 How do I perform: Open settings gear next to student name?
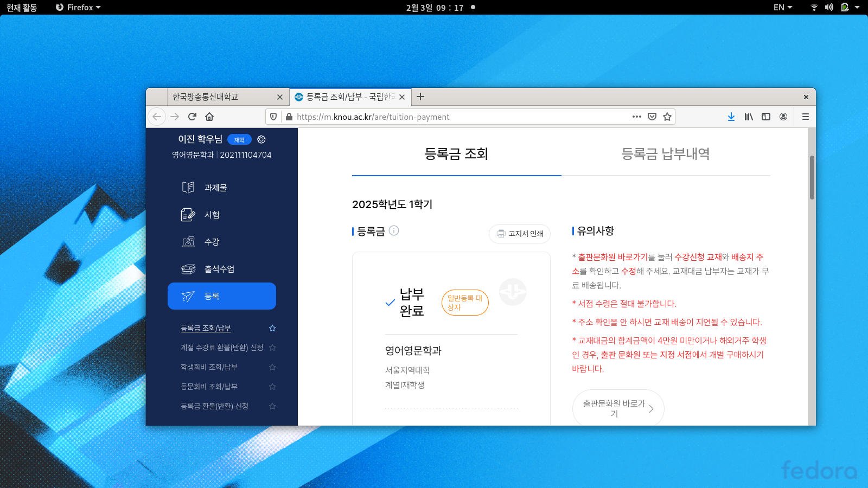point(261,139)
